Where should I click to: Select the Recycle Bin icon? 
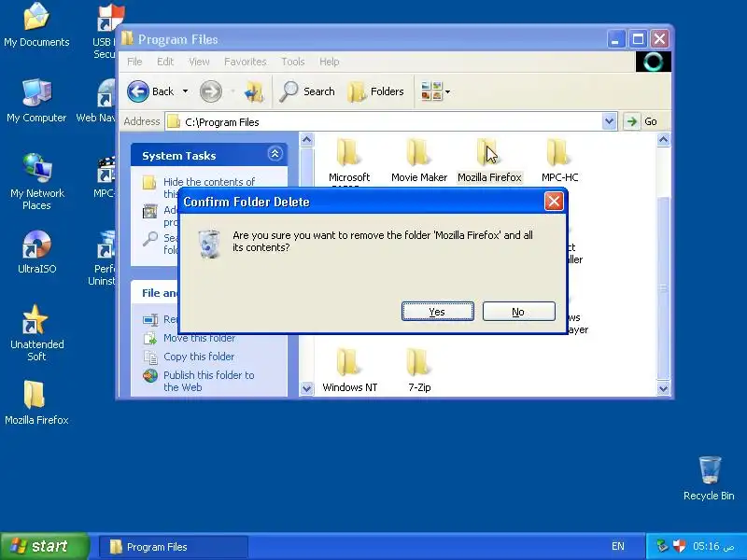(x=709, y=479)
